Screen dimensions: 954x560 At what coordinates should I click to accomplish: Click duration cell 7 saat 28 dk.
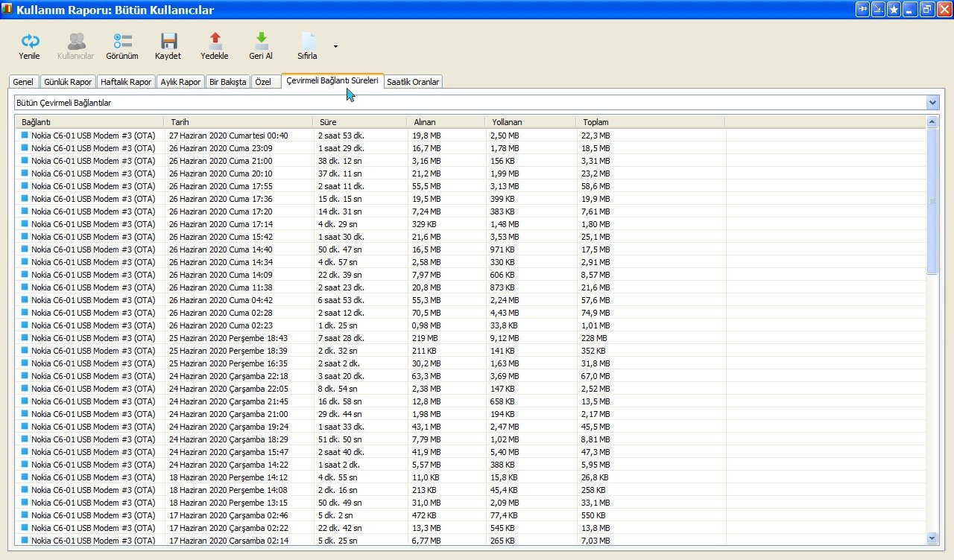(x=341, y=338)
